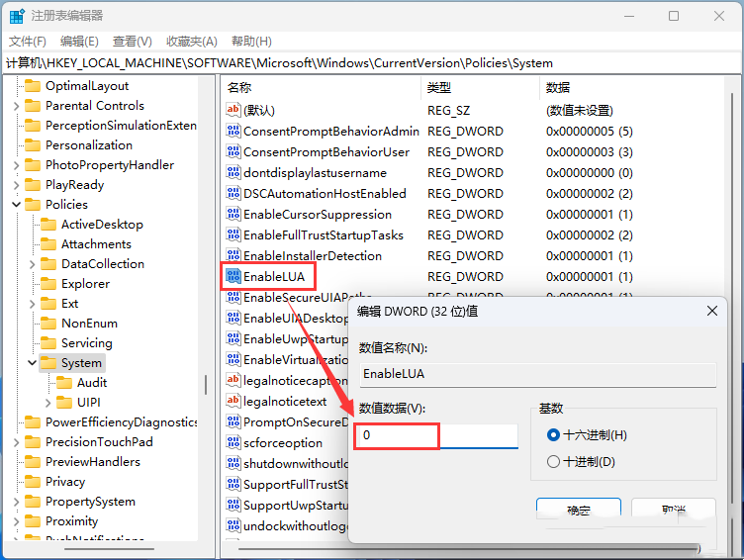Select the ActiveDesktop tree item
The height and width of the screenshot is (560, 744).
pyautogui.click(x=102, y=225)
